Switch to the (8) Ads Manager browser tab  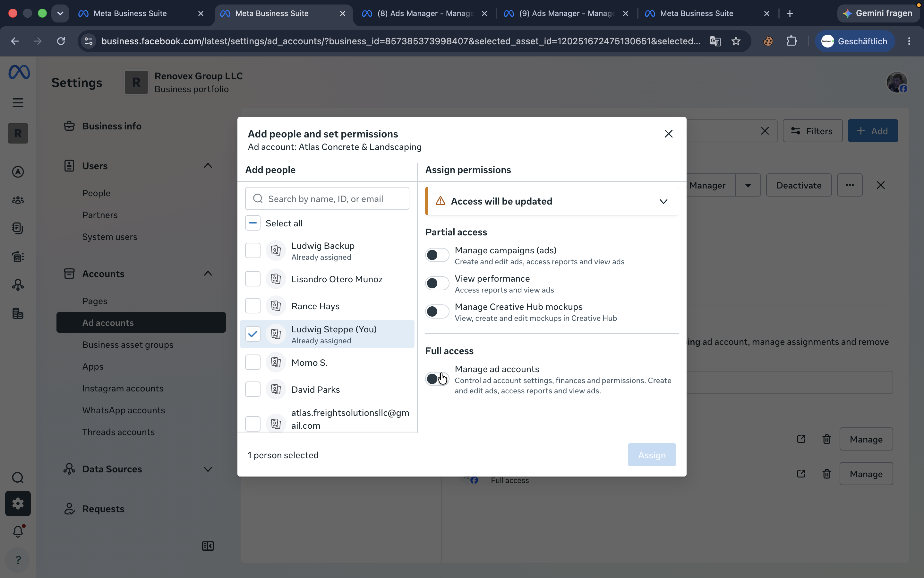point(425,14)
